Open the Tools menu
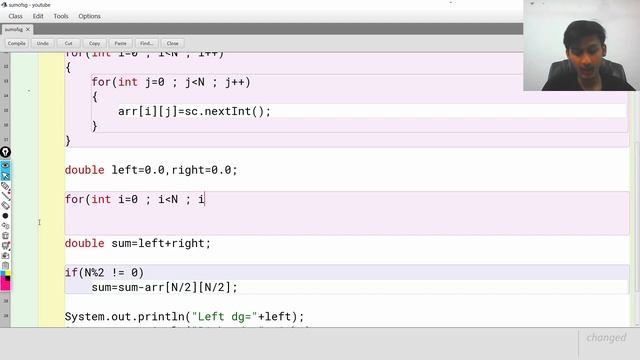 coord(61,16)
